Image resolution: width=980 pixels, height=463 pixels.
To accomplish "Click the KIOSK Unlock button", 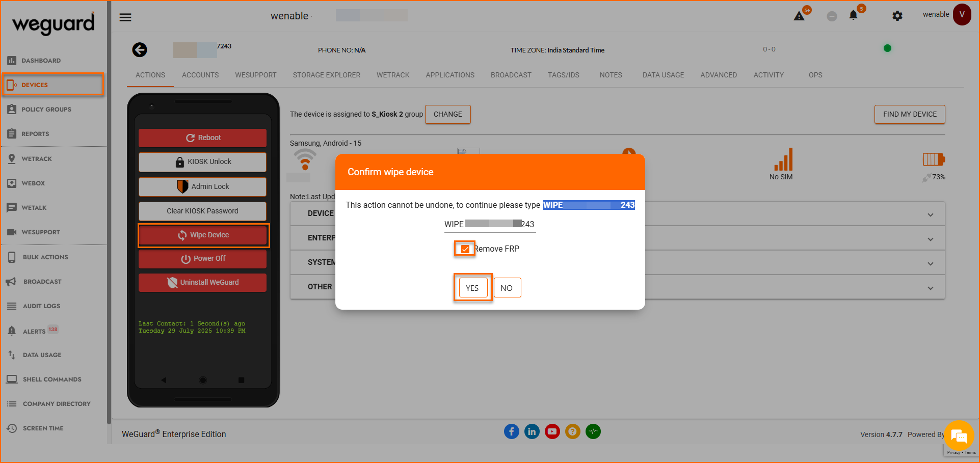I will coord(202,162).
